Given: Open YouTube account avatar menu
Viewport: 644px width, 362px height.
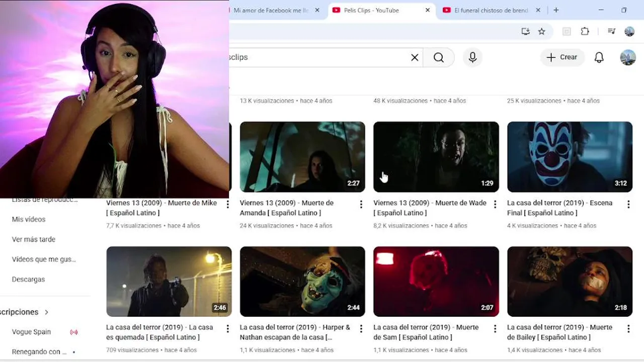Looking at the screenshot, I should (x=628, y=57).
